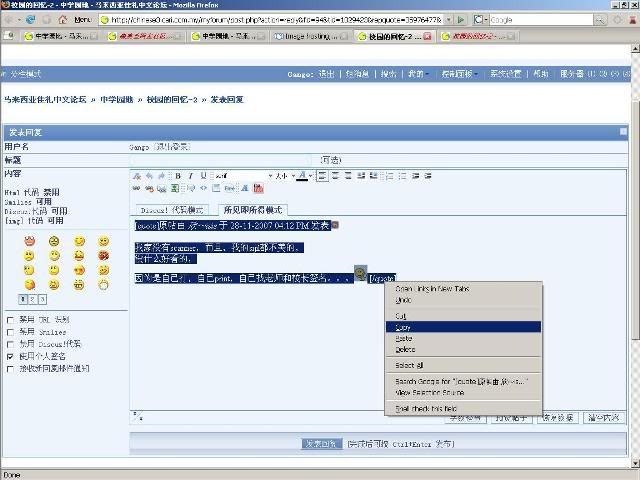Uncheck the 使用个人签名 checkbox

[11, 356]
